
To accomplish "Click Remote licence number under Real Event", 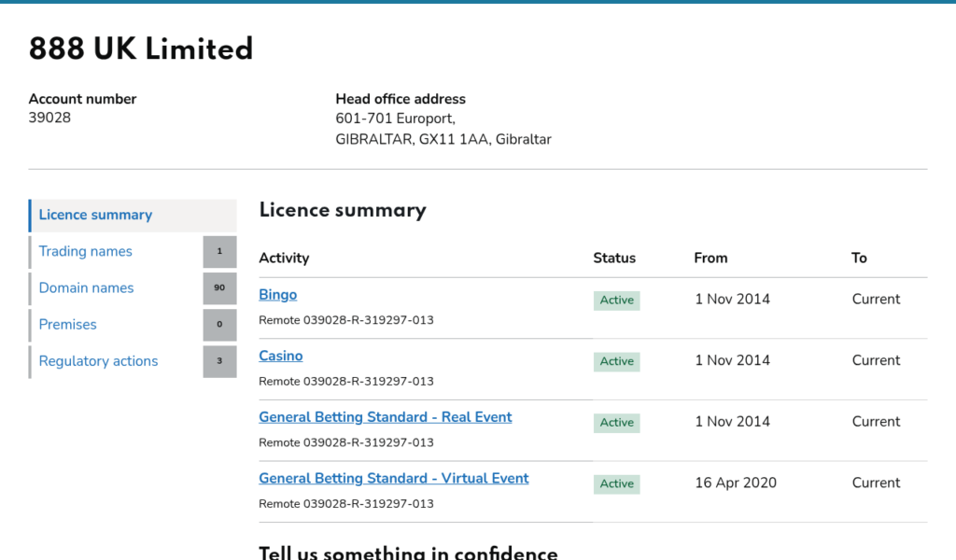I will coord(346,443).
